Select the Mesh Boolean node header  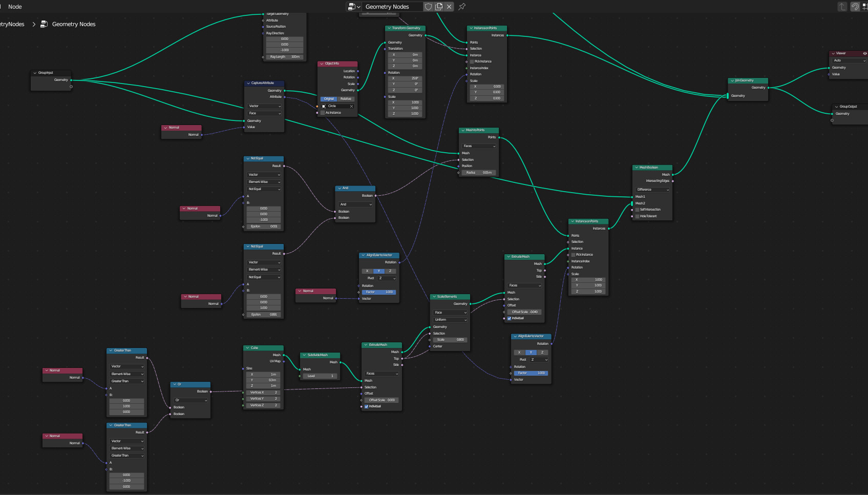(x=652, y=168)
